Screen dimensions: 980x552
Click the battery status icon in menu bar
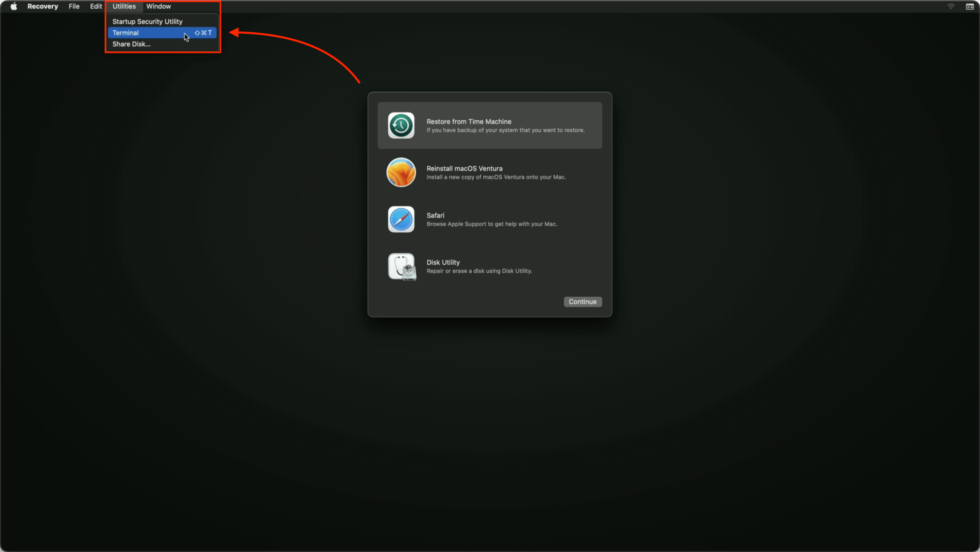coord(970,6)
